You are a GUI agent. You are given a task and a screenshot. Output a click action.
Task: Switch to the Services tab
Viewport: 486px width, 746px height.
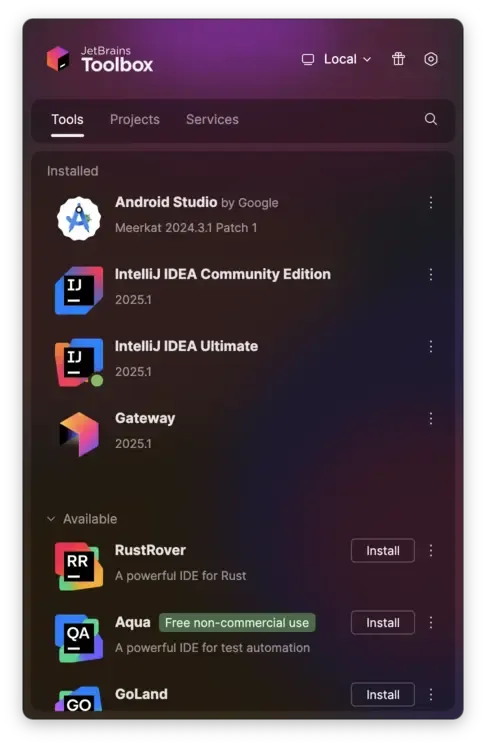[212, 119]
